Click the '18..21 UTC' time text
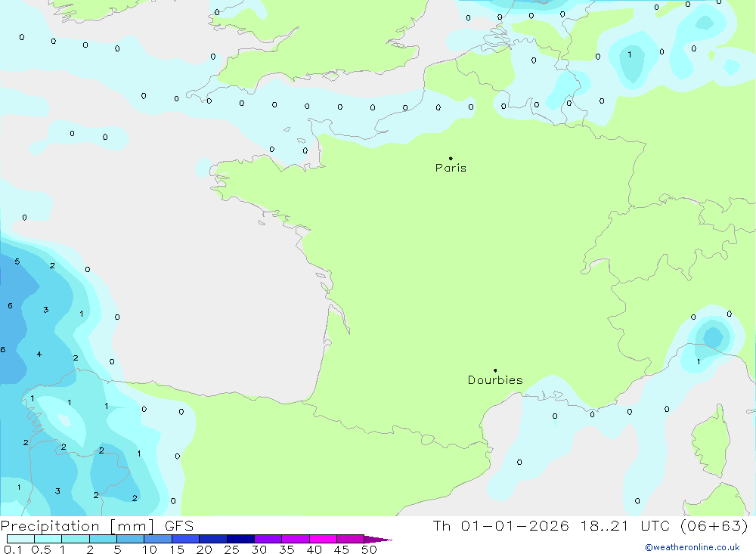Image resolution: width=756 pixels, height=554 pixels. pos(625,525)
